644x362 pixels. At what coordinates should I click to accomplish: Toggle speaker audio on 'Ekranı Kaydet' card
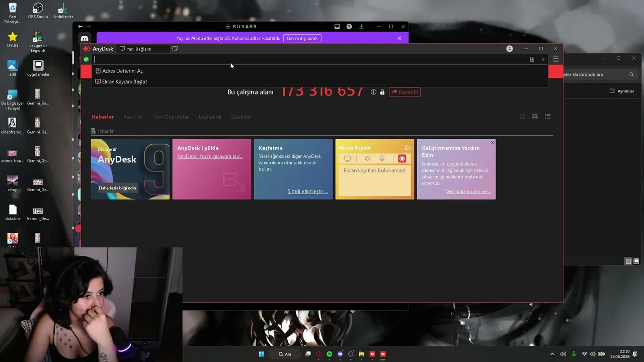pos(367,158)
